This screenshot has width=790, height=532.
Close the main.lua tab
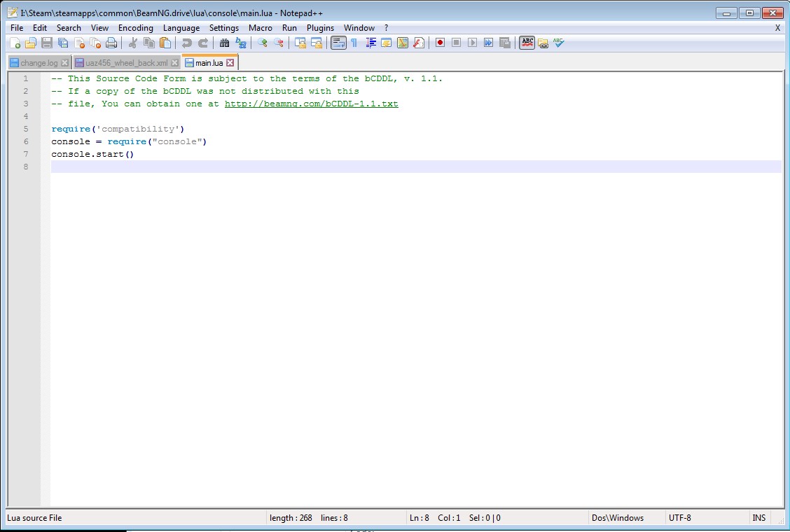pyautogui.click(x=230, y=62)
